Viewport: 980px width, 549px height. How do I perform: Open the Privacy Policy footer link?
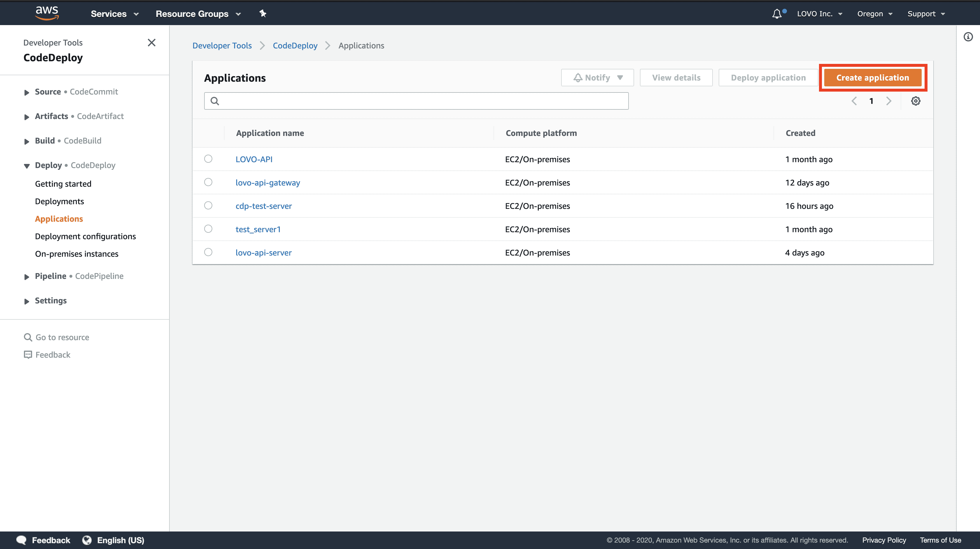coord(884,540)
